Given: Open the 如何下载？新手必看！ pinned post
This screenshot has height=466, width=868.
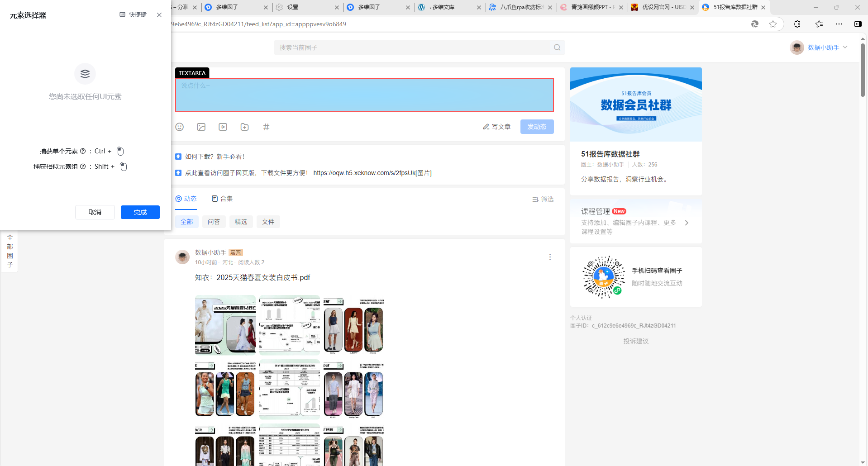Looking at the screenshot, I should 215,157.
